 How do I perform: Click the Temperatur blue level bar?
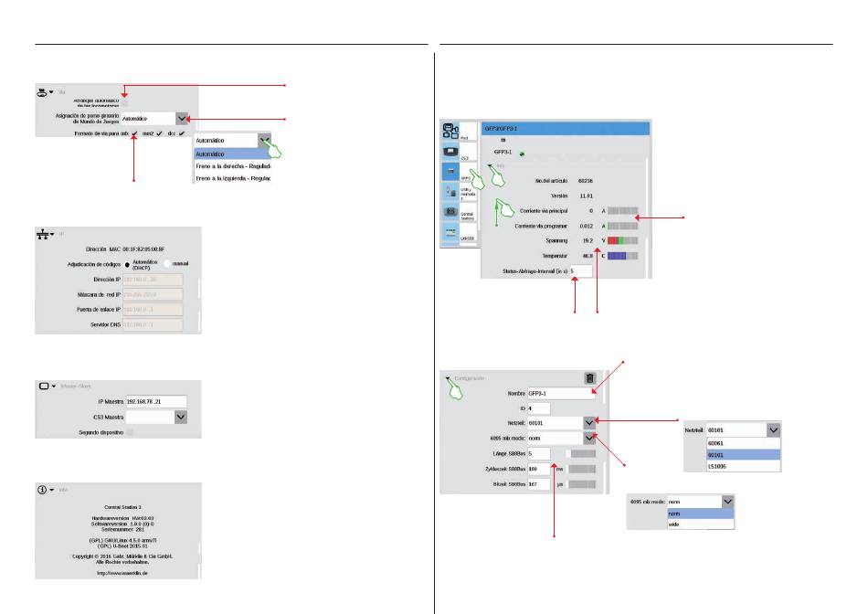tap(623, 256)
